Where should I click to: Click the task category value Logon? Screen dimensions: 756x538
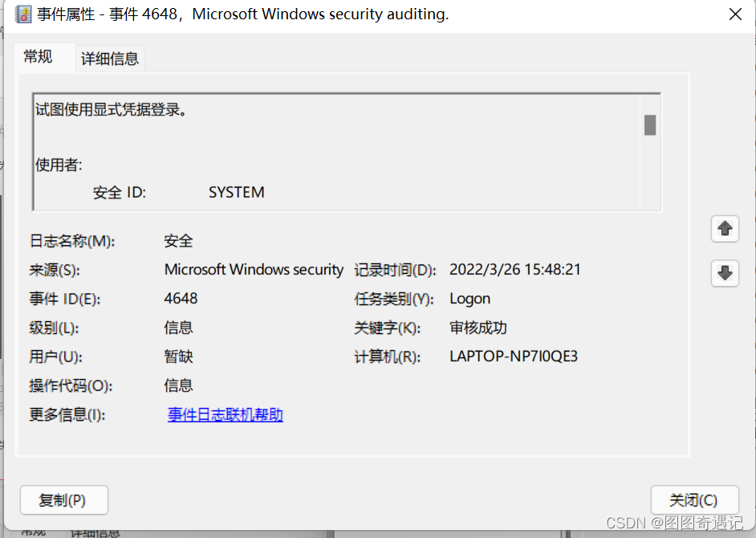click(469, 299)
